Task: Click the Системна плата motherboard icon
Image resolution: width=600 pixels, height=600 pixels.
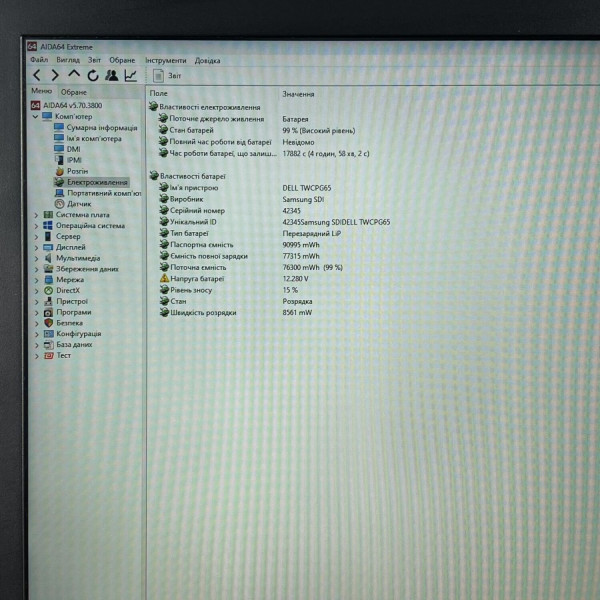Action: pos(48,215)
